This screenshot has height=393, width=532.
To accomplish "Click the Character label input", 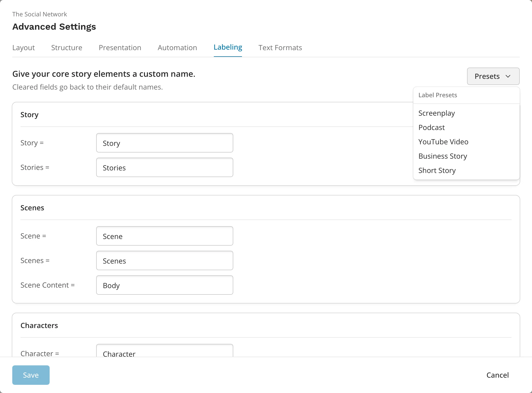I will pos(165,351).
